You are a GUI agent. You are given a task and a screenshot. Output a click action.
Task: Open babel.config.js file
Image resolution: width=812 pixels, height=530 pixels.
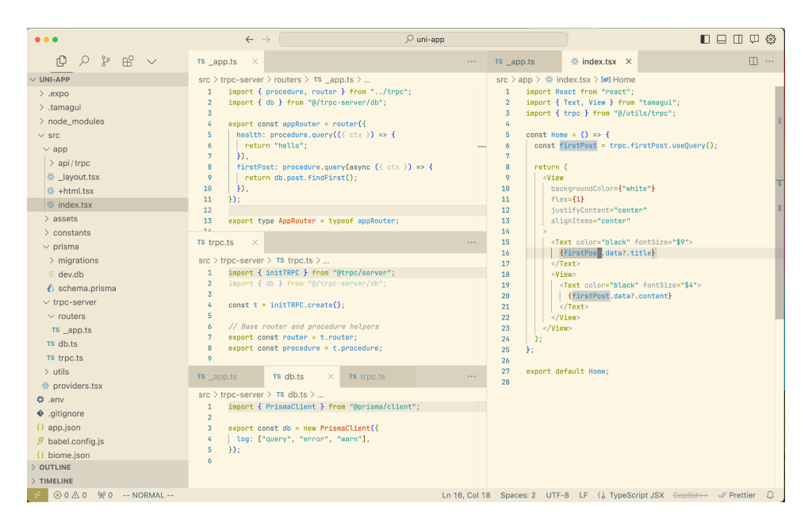108,441
